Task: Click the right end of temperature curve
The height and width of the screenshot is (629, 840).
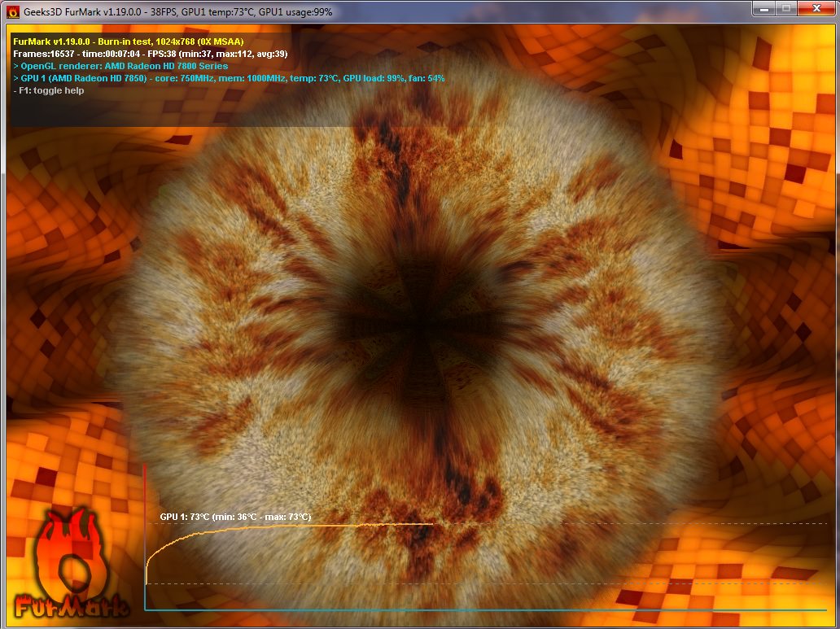Action: tap(431, 525)
